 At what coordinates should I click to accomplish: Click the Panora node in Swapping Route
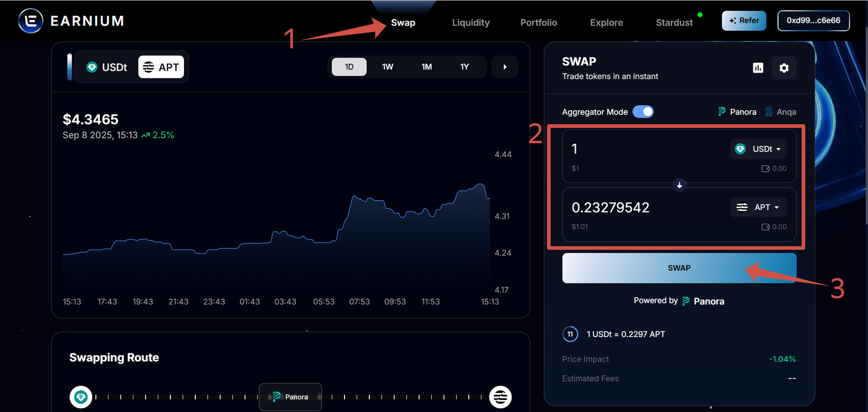pyautogui.click(x=290, y=397)
